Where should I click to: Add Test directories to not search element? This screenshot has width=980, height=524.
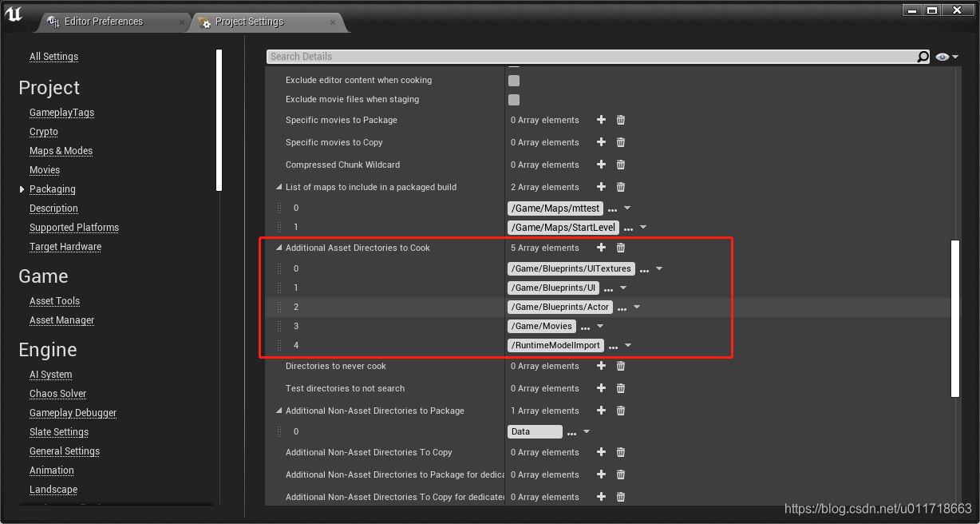(602, 388)
